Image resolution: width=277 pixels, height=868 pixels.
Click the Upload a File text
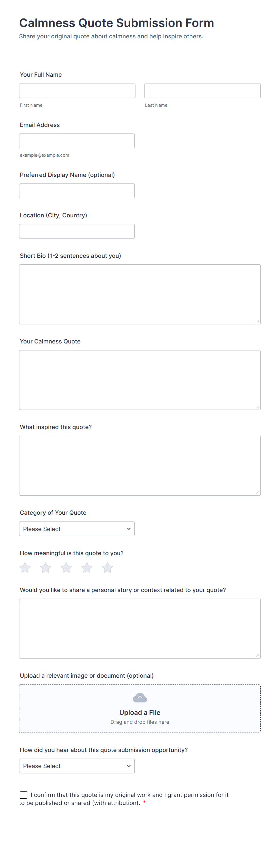point(140,712)
